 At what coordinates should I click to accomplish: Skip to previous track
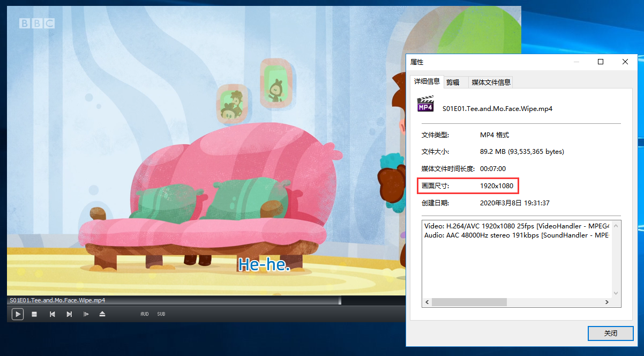[x=52, y=314]
